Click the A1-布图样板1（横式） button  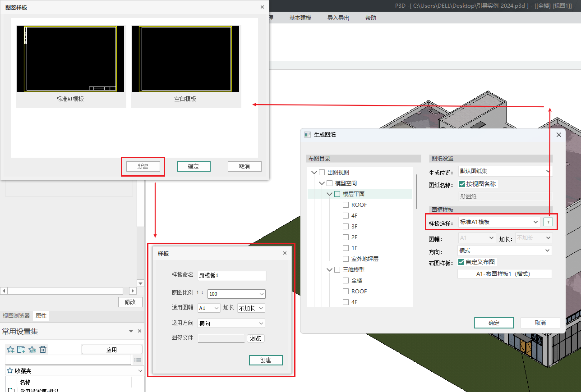click(505, 274)
